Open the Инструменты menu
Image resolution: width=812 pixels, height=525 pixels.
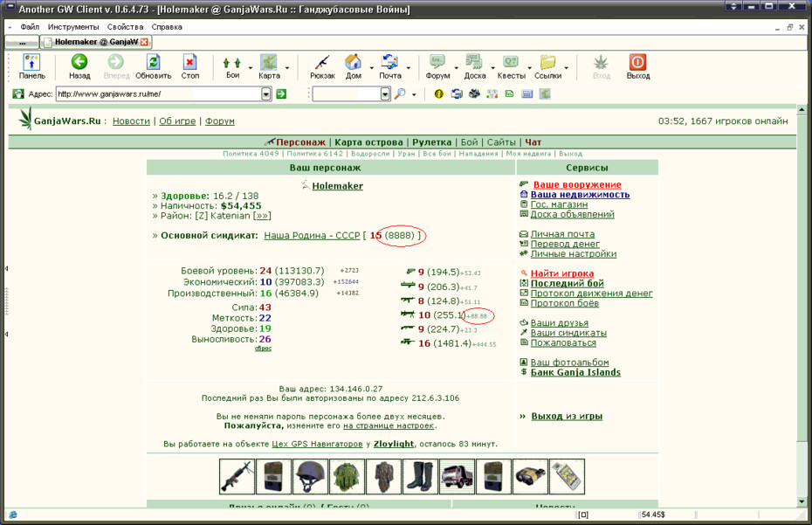pyautogui.click(x=73, y=27)
